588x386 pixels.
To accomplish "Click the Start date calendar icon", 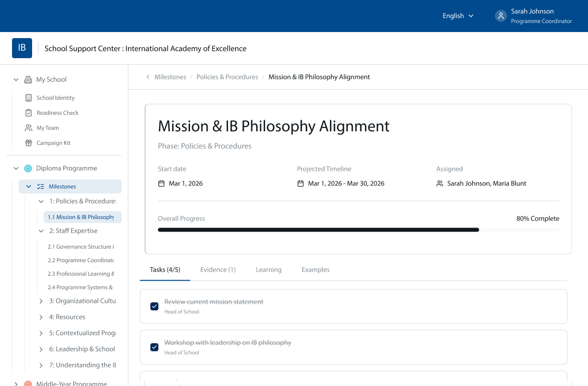I will point(161,183).
